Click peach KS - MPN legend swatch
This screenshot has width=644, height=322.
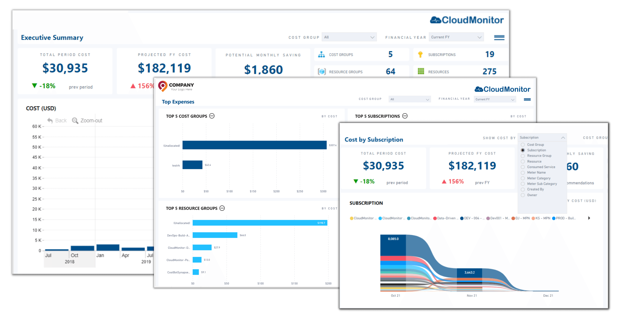(533, 218)
